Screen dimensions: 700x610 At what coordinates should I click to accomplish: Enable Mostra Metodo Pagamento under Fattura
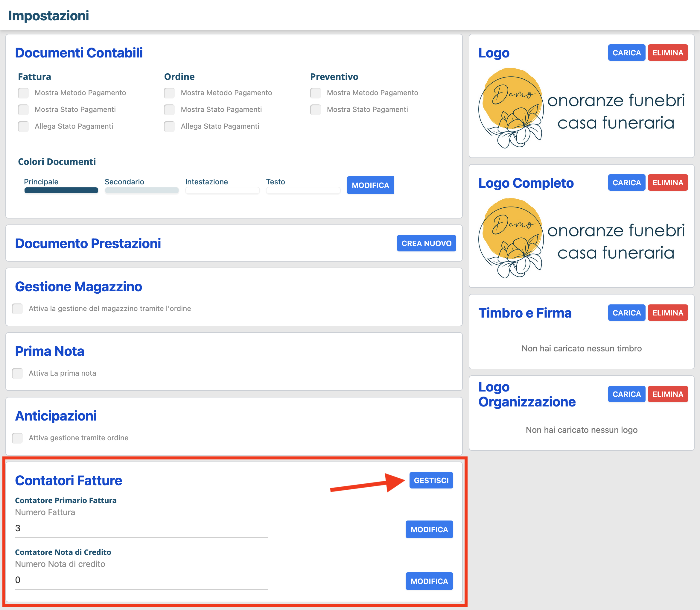[x=23, y=93]
